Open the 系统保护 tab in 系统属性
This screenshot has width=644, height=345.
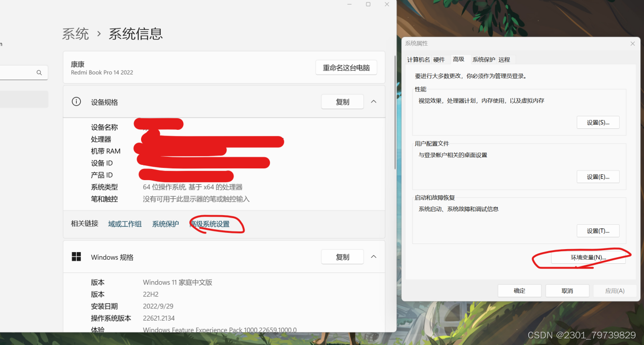click(x=484, y=60)
